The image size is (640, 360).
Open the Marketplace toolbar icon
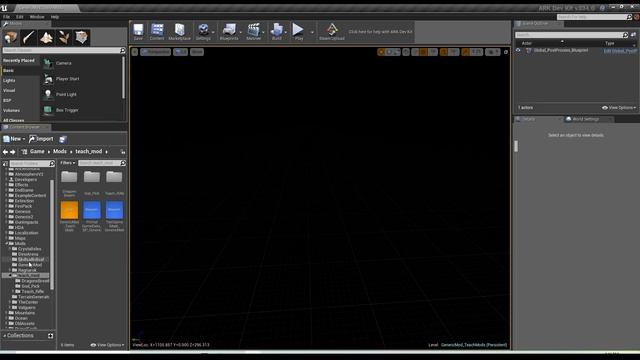tap(180, 31)
